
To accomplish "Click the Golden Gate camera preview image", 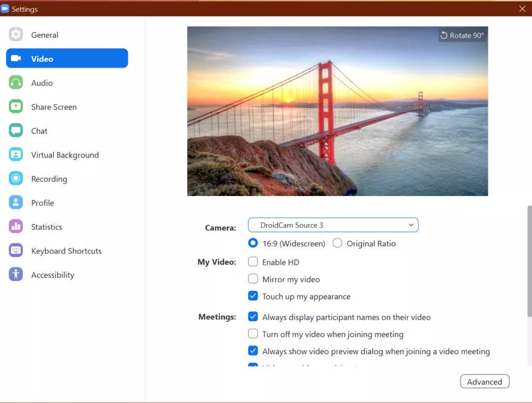I will click(337, 111).
